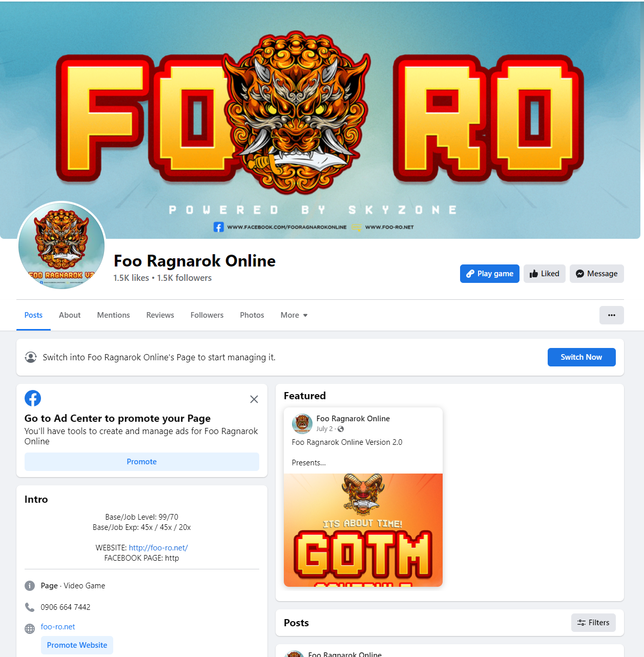Image resolution: width=644 pixels, height=657 pixels.
Task: Open the http://foo-ro.net/ website link
Action: (158, 548)
